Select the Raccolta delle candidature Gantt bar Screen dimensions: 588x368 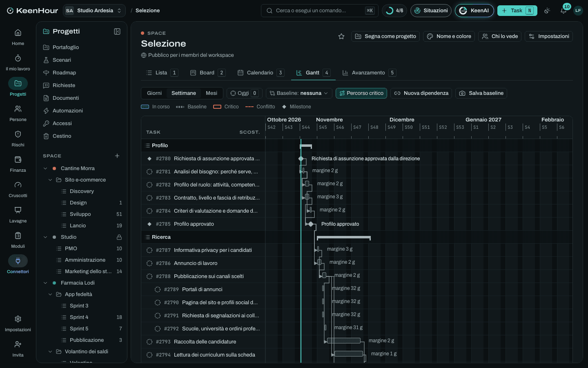(x=344, y=341)
